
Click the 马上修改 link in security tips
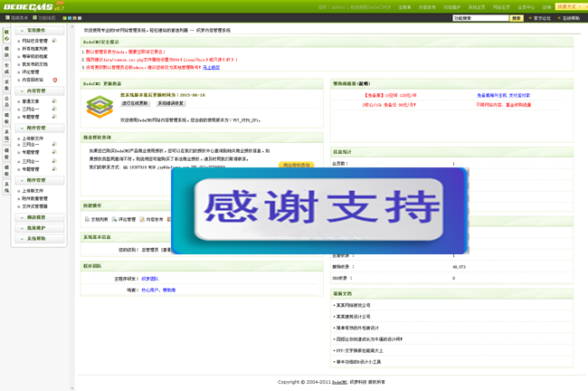coord(212,68)
